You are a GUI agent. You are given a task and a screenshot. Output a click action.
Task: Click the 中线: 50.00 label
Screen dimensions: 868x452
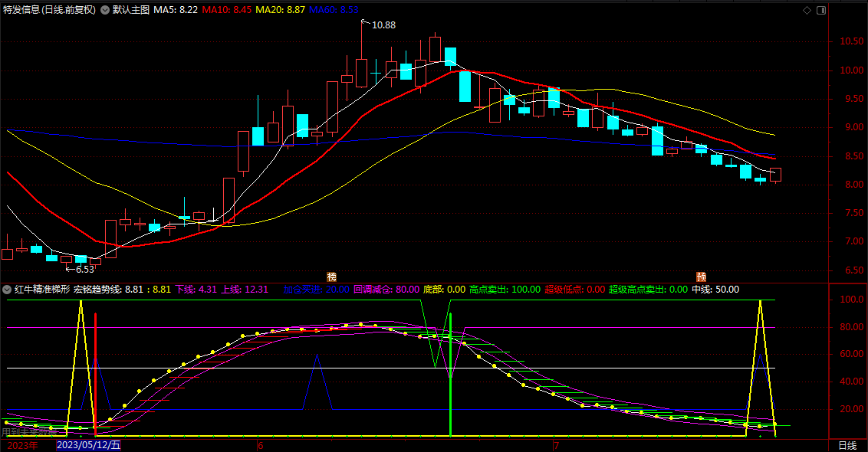715,290
